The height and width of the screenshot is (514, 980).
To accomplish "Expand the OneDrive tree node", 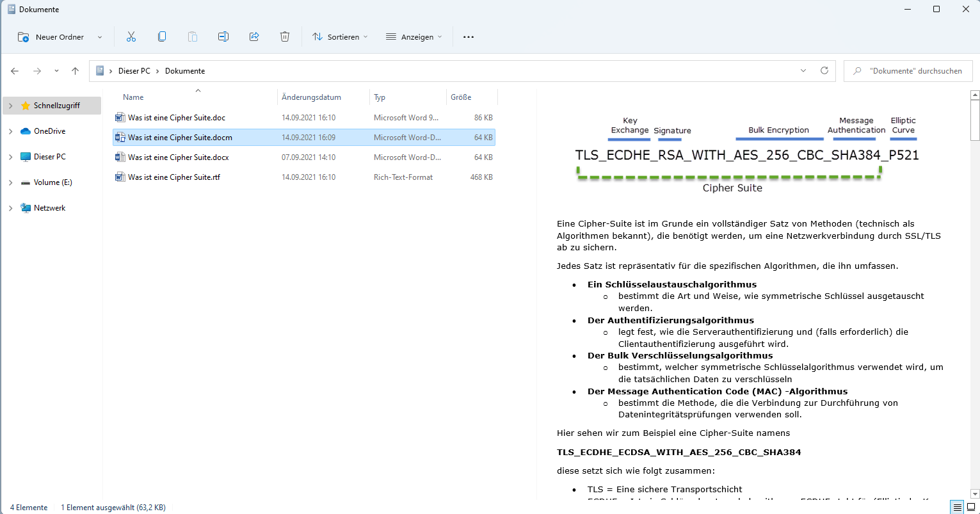I will [11, 131].
